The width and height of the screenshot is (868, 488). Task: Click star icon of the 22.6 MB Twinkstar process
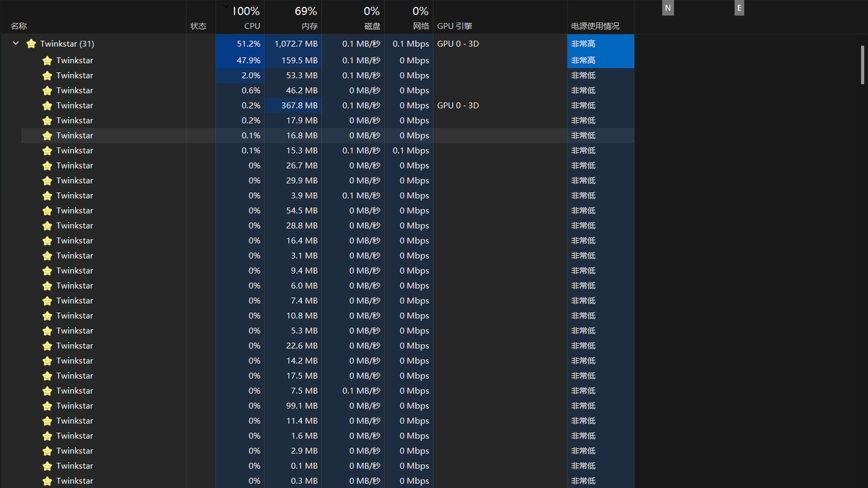(x=47, y=345)
